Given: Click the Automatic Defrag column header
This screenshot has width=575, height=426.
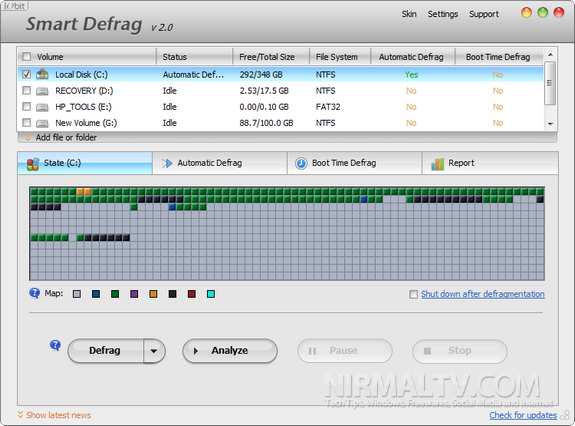Looking at the screenshot, I should tap(413, 57).
